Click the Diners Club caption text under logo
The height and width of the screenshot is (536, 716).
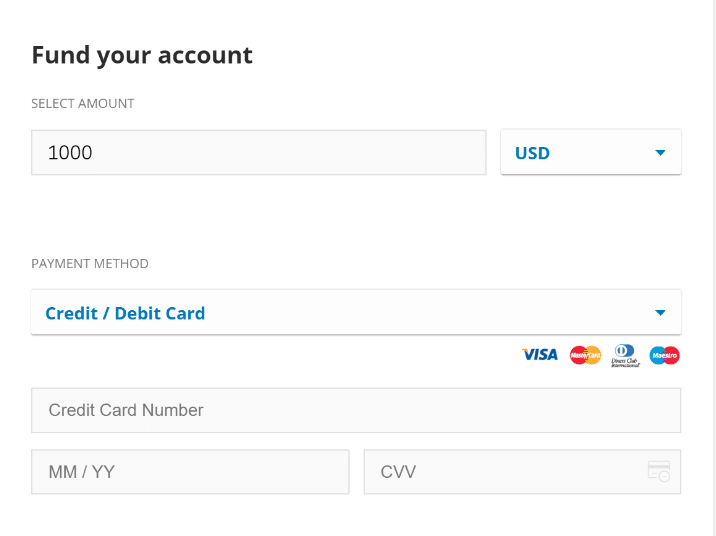626,363
